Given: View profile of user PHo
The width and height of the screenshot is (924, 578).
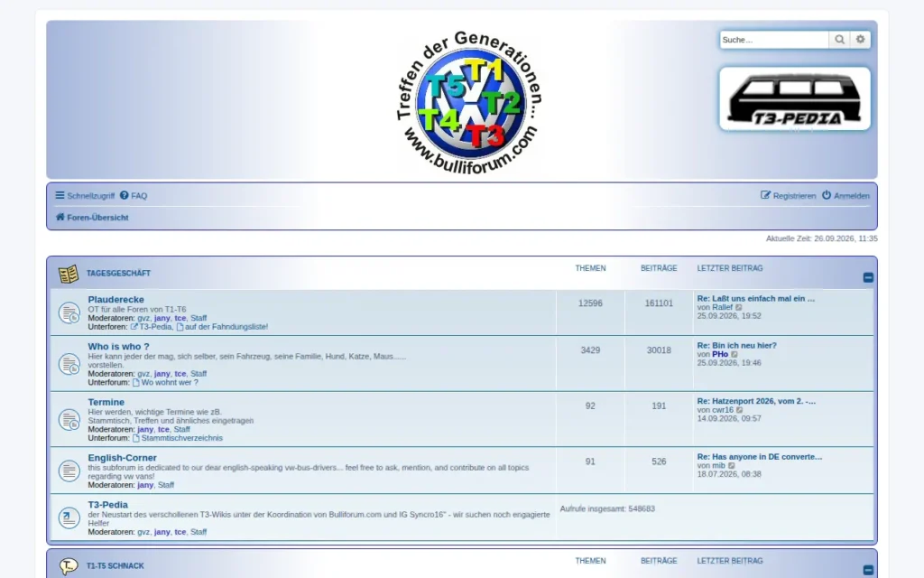Looking at the screenshot, I should pyautogui.click(x=720, y=354).
